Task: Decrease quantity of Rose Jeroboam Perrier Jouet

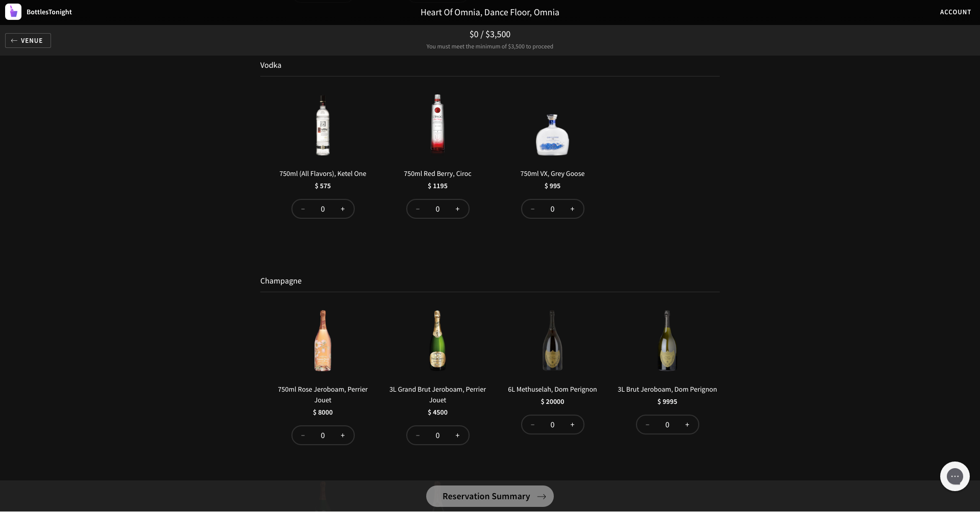Action: (x=302, y=435)
